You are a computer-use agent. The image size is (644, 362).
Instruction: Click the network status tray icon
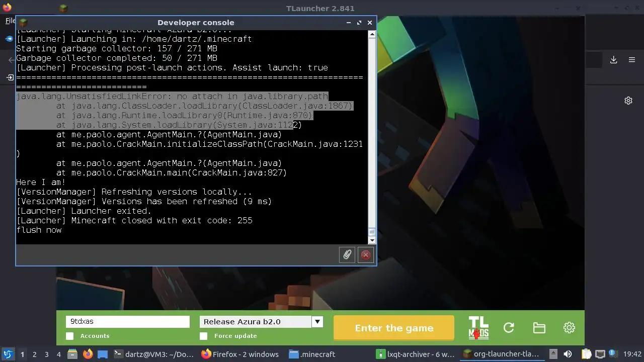pos(600,354)
